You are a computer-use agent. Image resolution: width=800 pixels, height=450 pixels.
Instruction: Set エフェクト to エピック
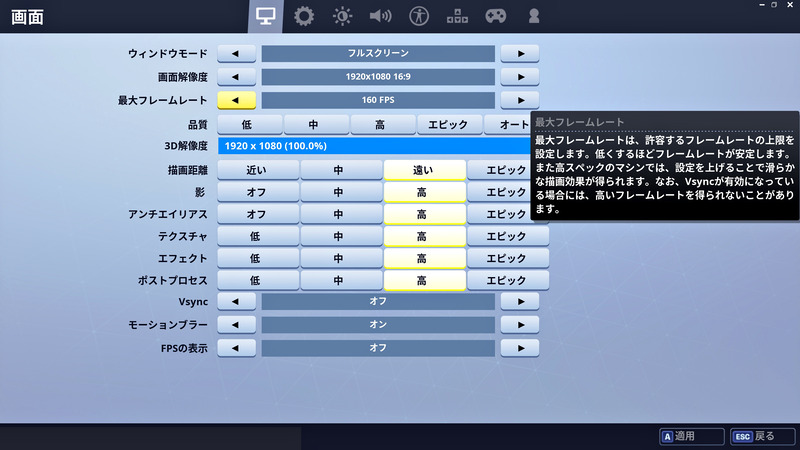[x=508, y=259]
